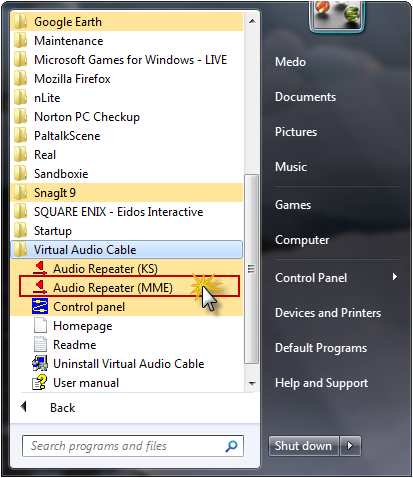413x478 pixels.
Task: Open the Google Earth folder icon
Action: tap(21, 22)
